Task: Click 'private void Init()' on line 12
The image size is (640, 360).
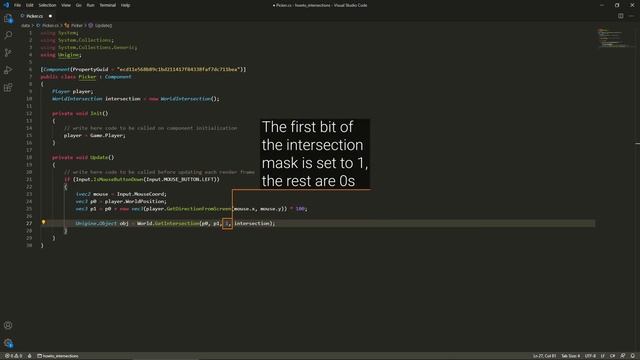Action: tap(80, 113)
